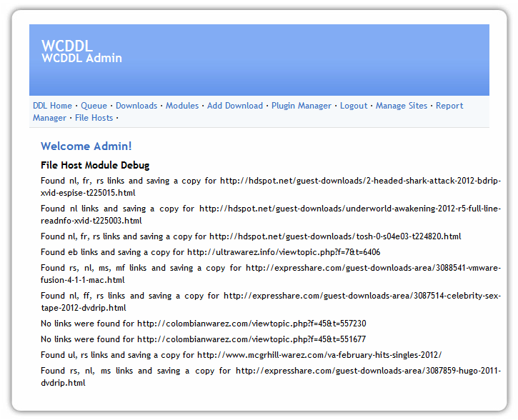Click the vmware-fusion log entry

(270, 274)
